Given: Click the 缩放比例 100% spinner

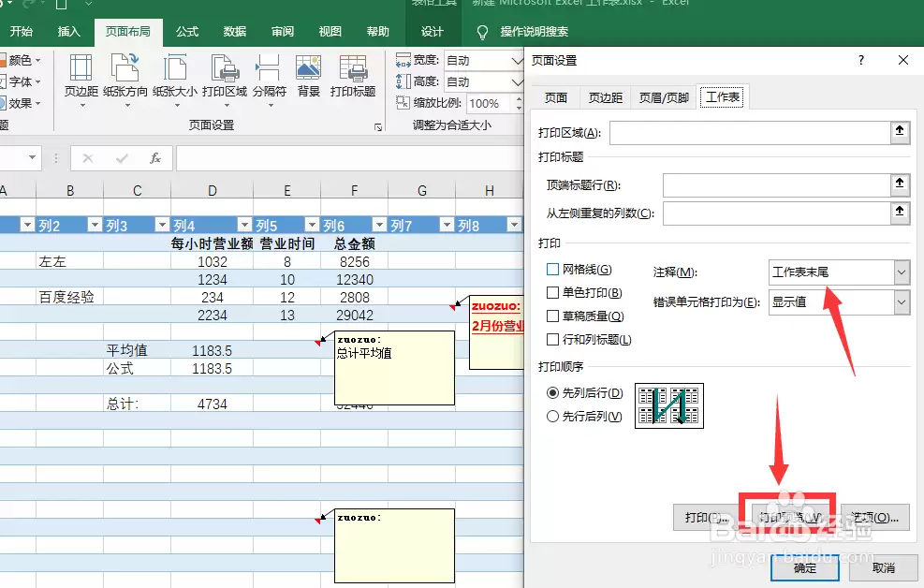Looking at the screenshot, I should (519, 103).
